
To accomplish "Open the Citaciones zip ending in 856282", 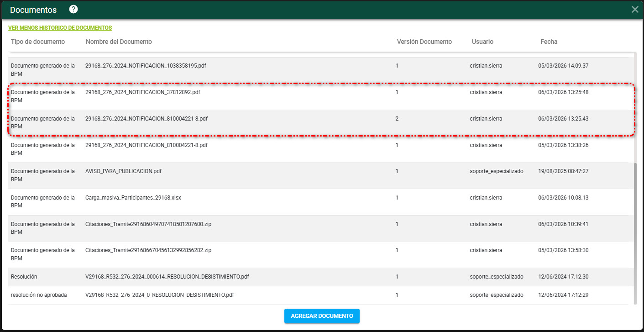I will coord(148,250).
